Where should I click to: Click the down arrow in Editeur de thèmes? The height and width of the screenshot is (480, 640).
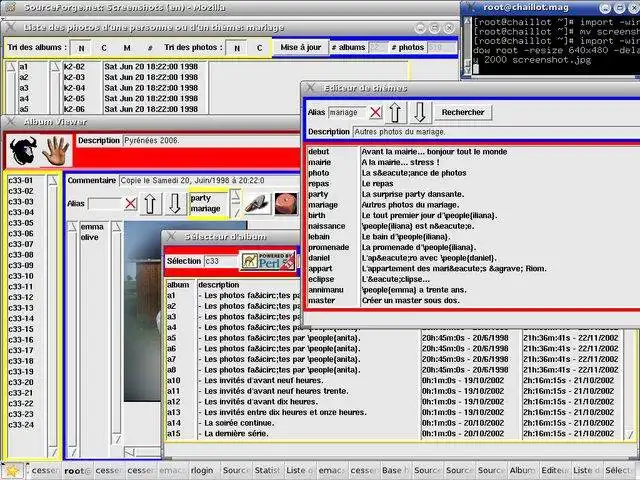pos(420,112)
